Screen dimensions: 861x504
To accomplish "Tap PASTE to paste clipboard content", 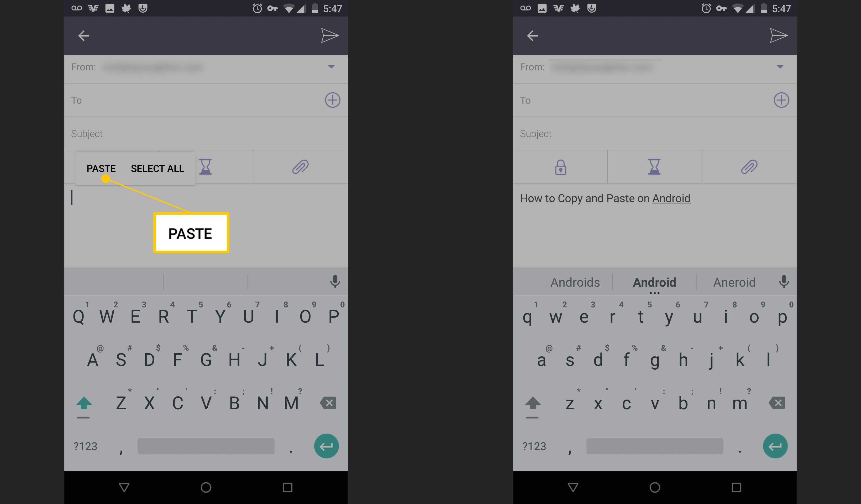I will pyautogui.click(x=100, y=168).
